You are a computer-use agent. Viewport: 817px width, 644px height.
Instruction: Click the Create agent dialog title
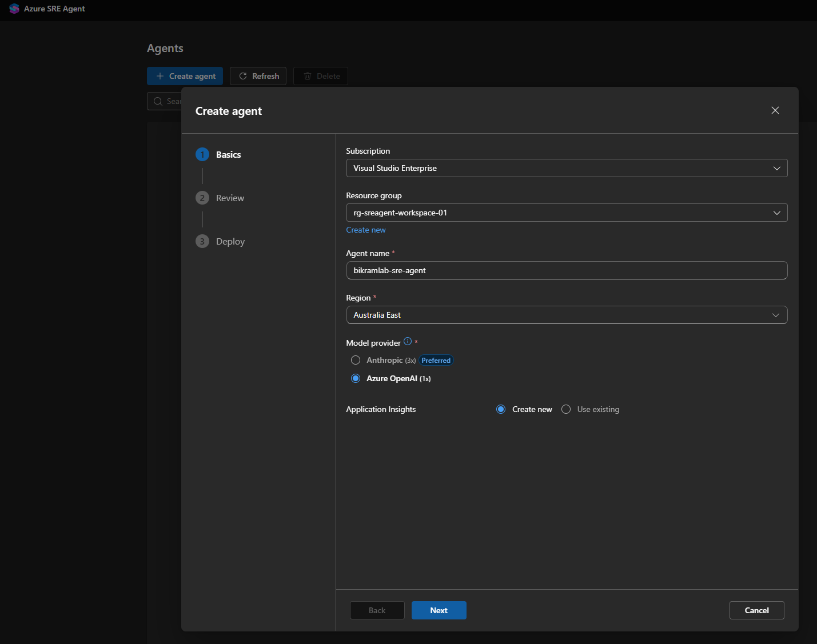coord(229,111)
